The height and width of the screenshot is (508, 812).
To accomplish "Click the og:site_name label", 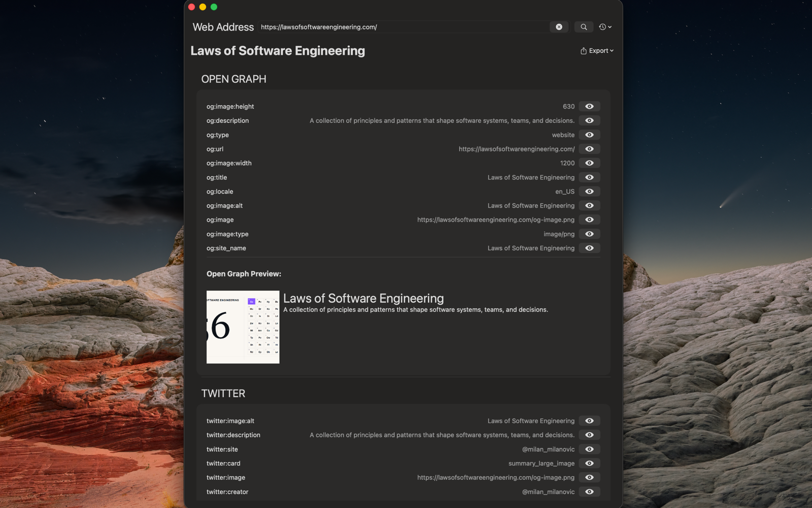I will [x=226, y=248].
